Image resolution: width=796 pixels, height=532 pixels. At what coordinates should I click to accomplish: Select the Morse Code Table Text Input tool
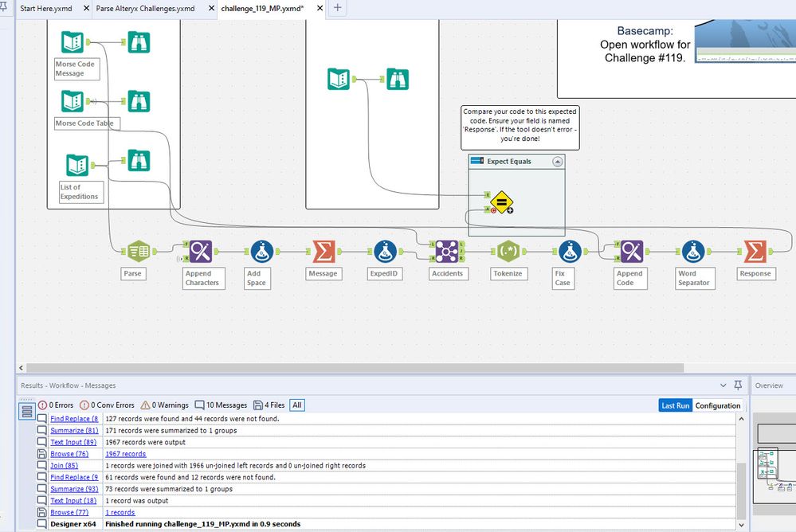[72, 101]
